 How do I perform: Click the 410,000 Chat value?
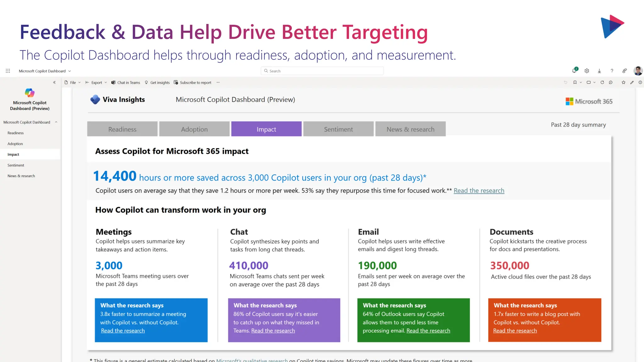(249, 266)
